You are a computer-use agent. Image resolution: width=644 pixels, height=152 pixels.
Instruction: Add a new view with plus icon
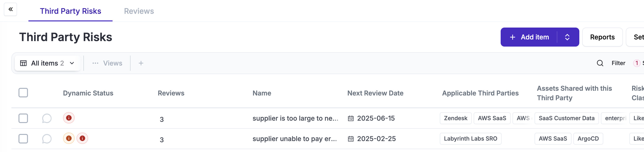click(141, 63)
